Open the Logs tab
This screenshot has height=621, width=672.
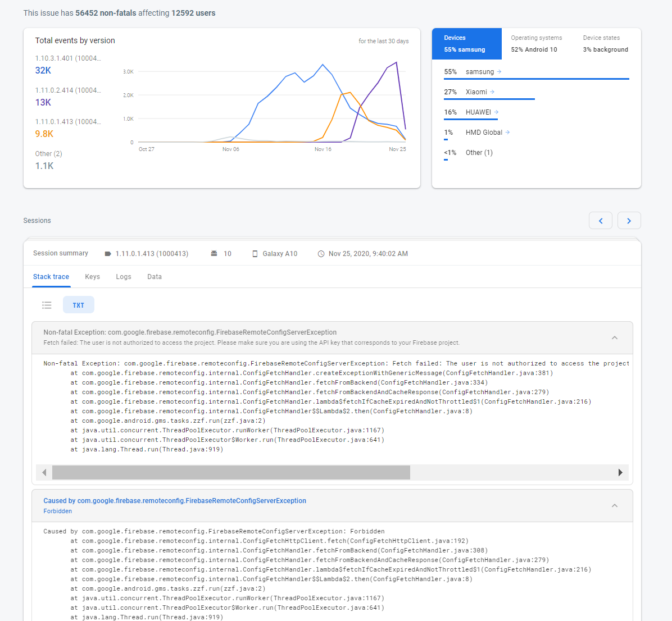coord(124,277)
